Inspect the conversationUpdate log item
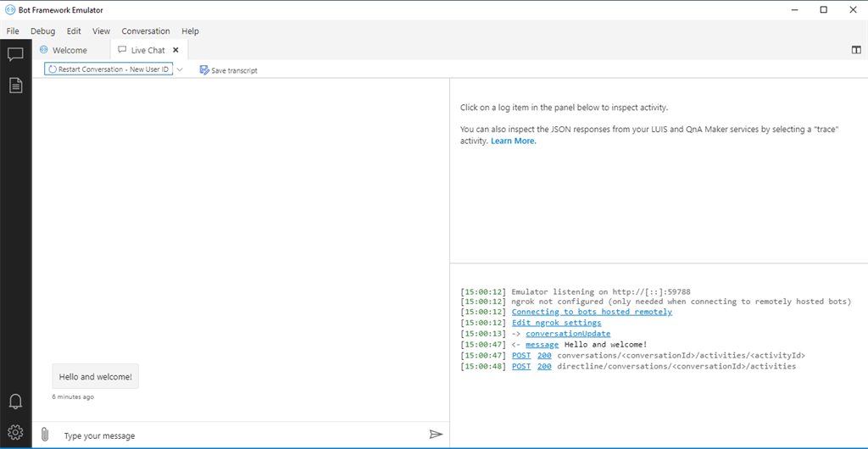The width and height of the screenshot is (868, 449). click(568, 334)
